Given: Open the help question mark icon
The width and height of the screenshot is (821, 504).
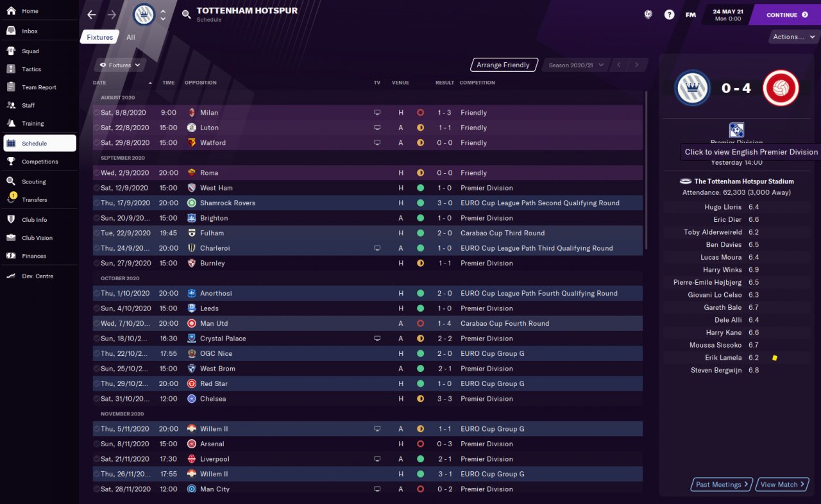Looking at the screenshot, I should coord(669,15).
